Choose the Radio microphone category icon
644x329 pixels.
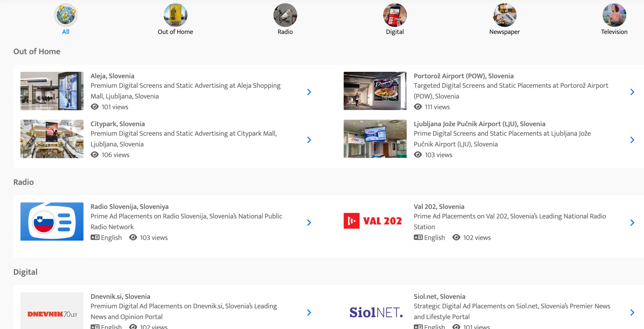(x=285, y=15)
